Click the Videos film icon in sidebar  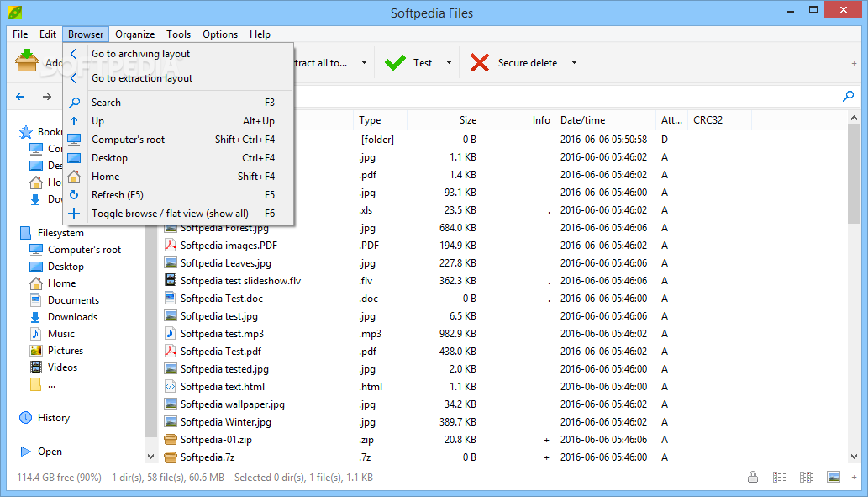coord(35,367)
